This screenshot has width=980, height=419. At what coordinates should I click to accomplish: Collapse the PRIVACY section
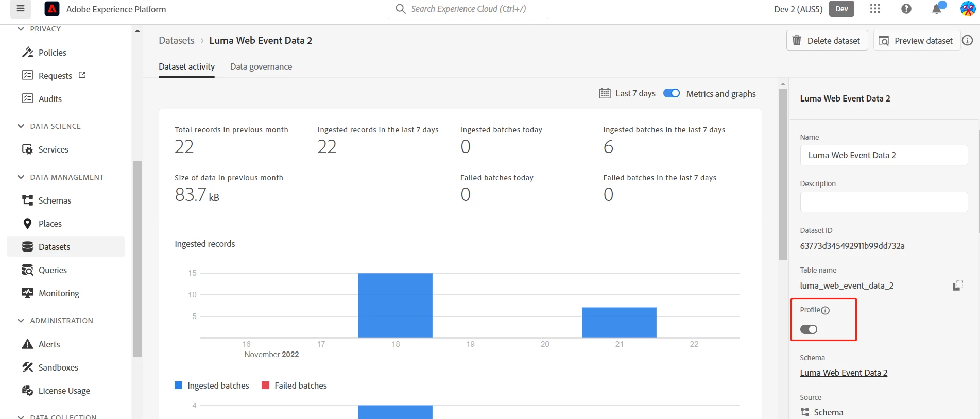click(21, 29)
